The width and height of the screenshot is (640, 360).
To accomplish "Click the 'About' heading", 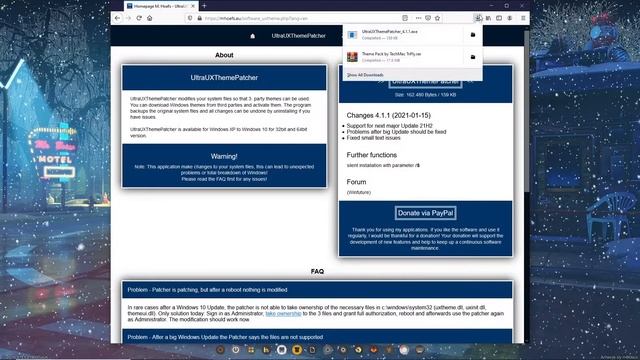I will pos(224,55).
